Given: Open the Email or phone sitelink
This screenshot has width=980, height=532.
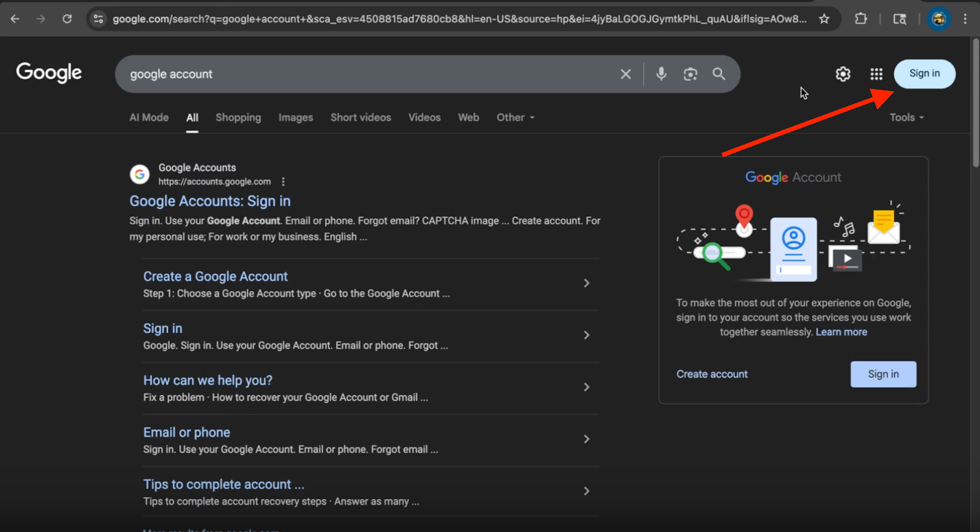Looking at the screenshot, I should click(187, 433).
